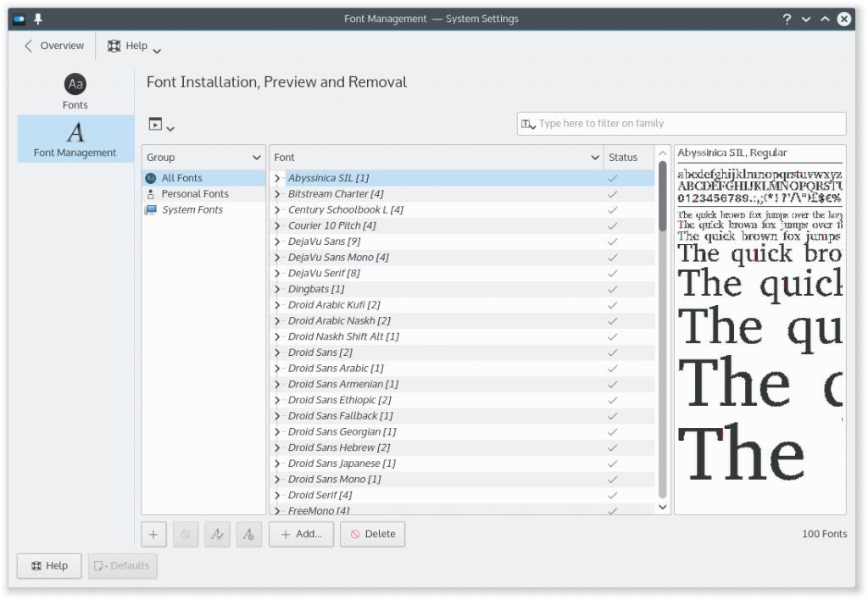This screenshot has height=600, width=868.
Task: Click the disable fonts in group icon
Action: tap(248, 535)
